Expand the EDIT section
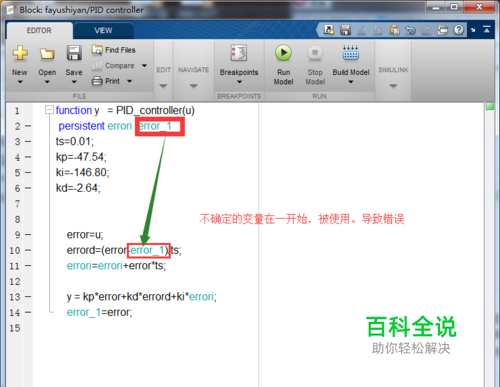 tap(163, 86)
